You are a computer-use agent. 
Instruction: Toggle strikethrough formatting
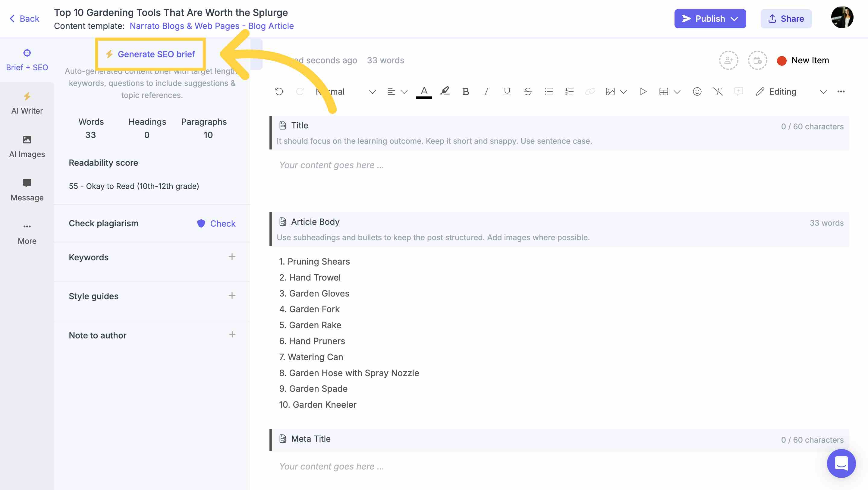(528, 92)
